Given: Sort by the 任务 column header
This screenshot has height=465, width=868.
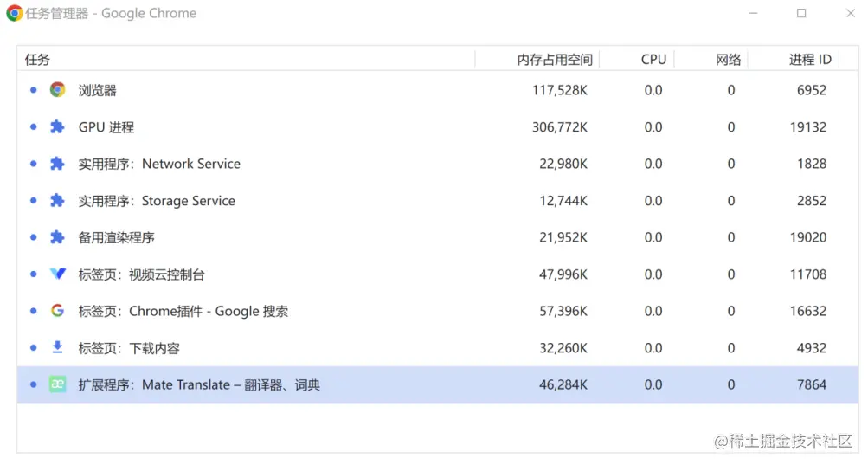Looking at the screenshot, I should [38, 60].
